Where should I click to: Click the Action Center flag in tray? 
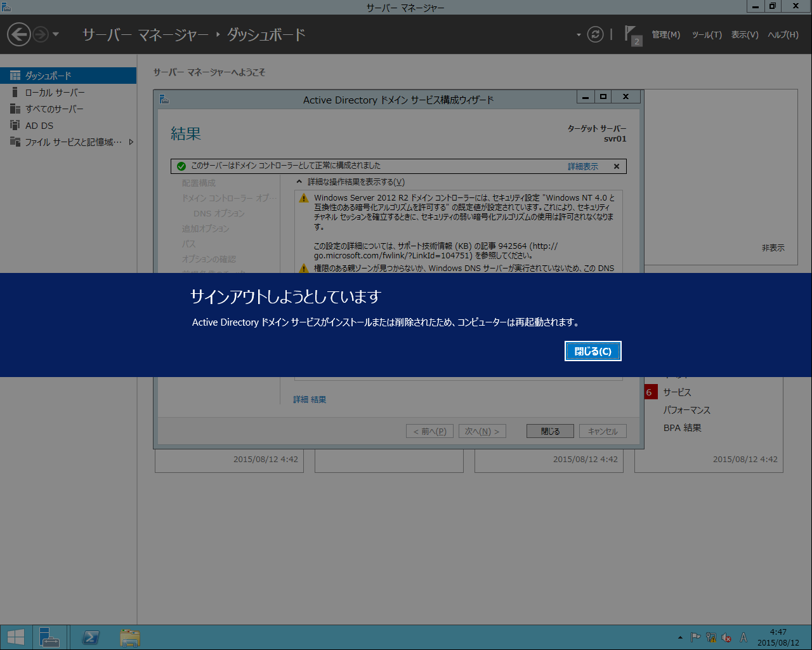695,637
